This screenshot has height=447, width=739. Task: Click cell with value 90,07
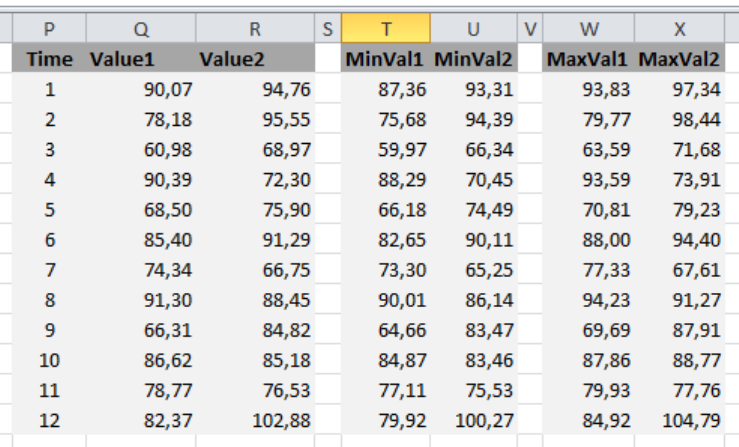click(141, 89)
